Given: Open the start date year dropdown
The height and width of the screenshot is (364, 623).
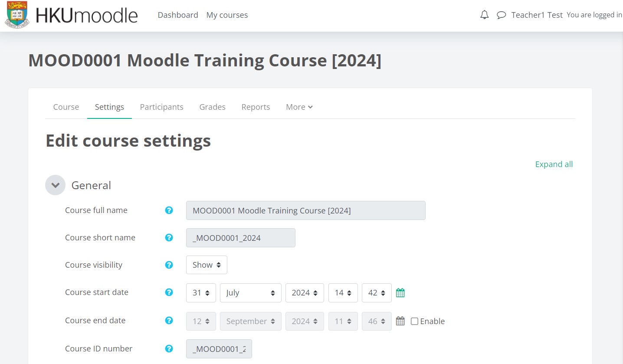Looking at the screenshot, I should [x=304, y=293].
